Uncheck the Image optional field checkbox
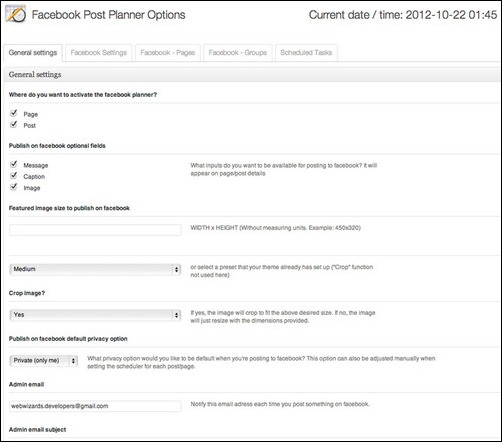 14,187
